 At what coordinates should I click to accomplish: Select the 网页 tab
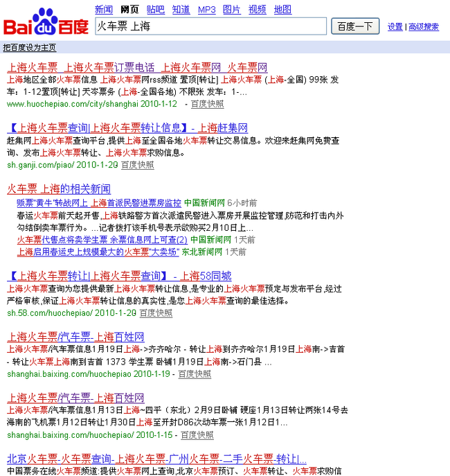pos(129,10)
